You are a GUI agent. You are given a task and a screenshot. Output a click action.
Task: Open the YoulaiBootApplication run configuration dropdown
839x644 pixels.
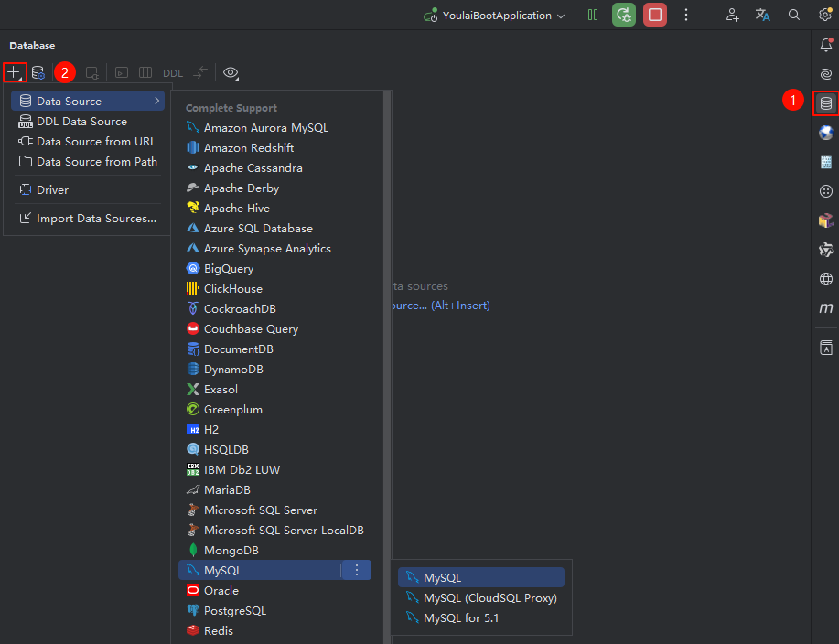pyautogui.click(x=494, y=16)
